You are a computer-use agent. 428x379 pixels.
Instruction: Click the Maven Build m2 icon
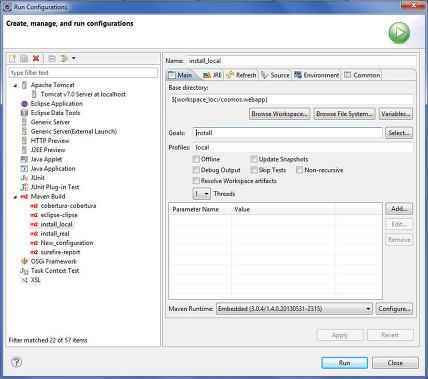coord(24,197)
